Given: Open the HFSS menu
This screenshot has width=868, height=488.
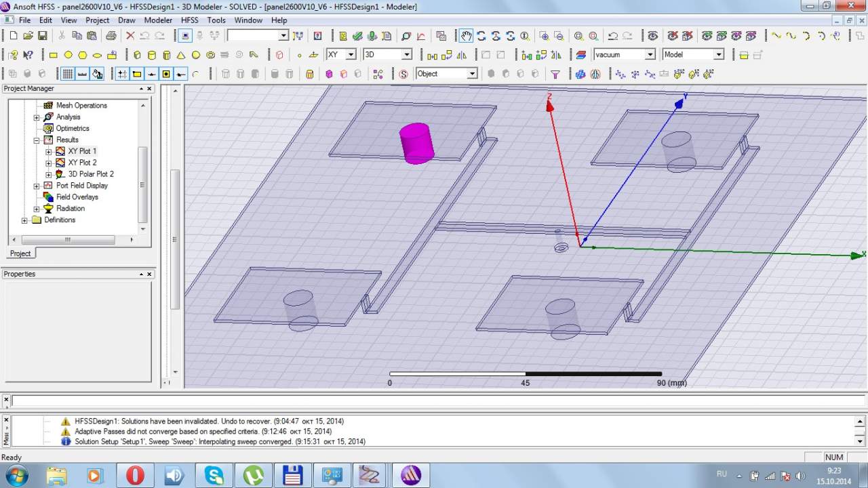Looking at the screenshot, I should click(189, 20).
